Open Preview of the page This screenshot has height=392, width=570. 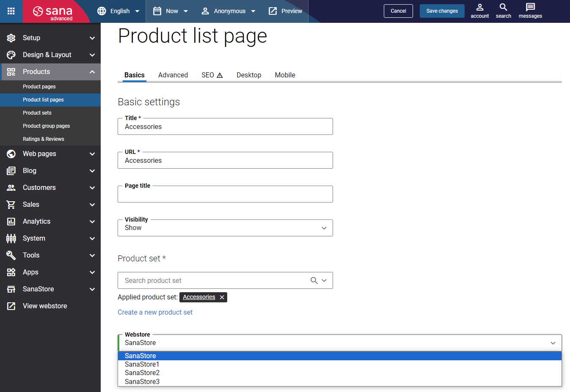click(x=286, y=11)
